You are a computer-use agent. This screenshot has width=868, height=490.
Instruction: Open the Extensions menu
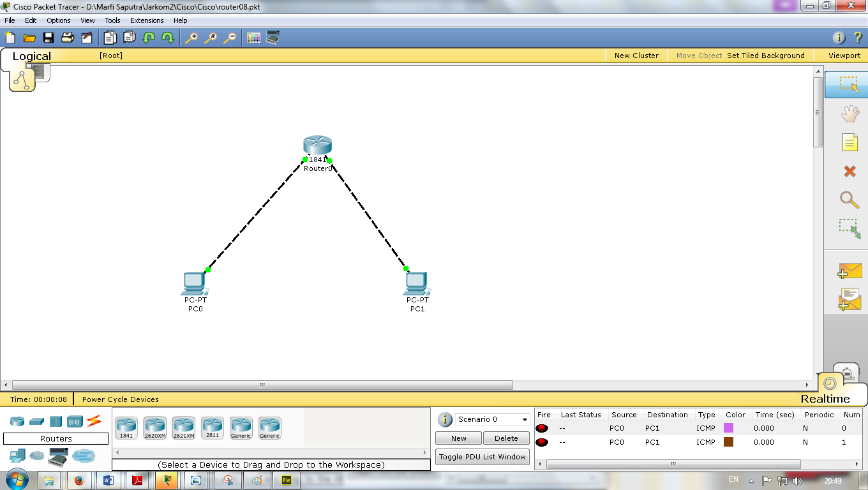147,20
